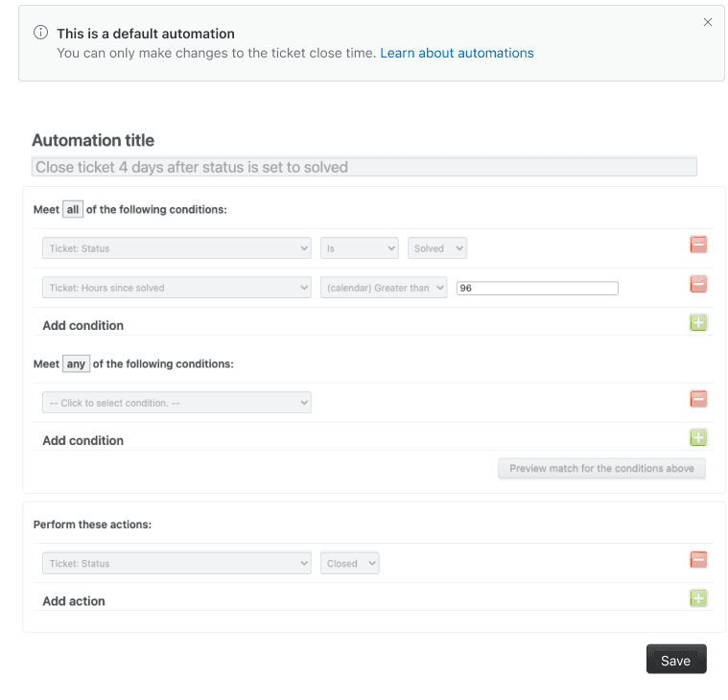Toggle the 'all' conditions selector box
Screen dimensions: 728x700
(73, 209)
